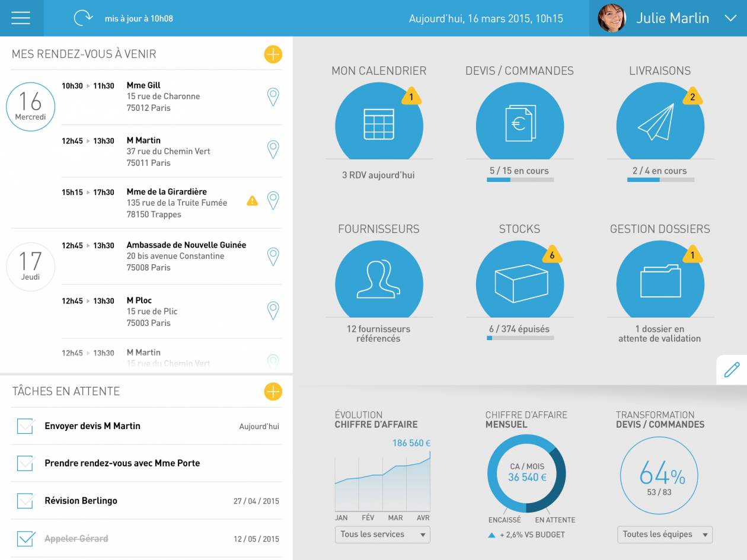Open Gestion Dossiers folder icon
Viewport: 747px width, 560px height.
coord(660,281)
